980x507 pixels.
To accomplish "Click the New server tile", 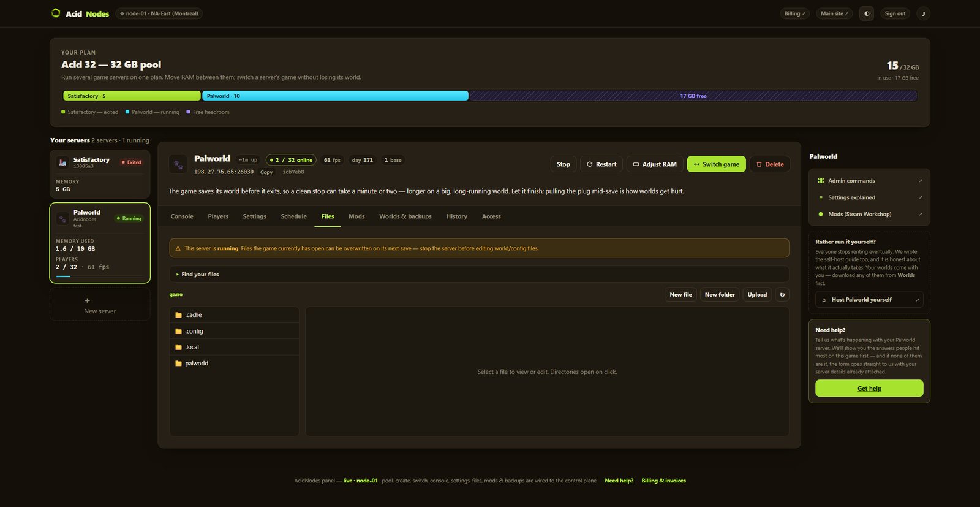I will tap(100, 305).
